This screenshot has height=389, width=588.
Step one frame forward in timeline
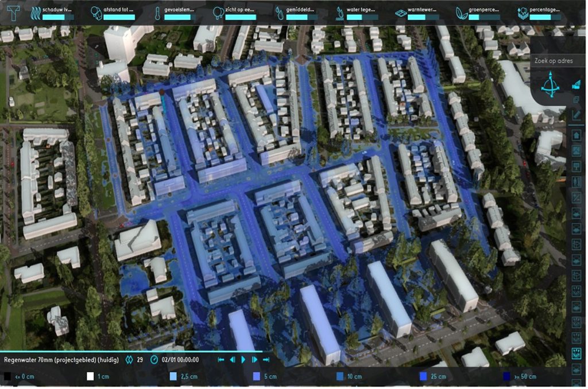click(x=255, y=360)
